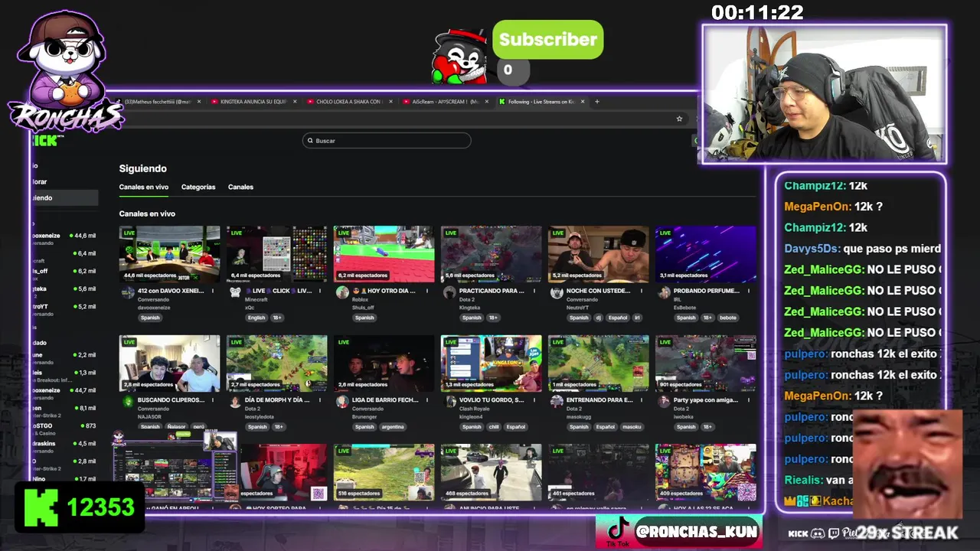The image size is (980, 551).
Task: Close the 'KINGTEKA ANUNCIA SU EQUIPO' tab
Action: [x=295, y=101]
